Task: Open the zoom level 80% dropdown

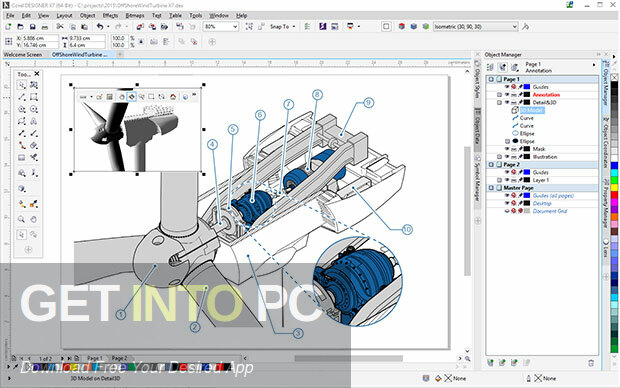Action: pyautogui.click(x=235, y=26)
